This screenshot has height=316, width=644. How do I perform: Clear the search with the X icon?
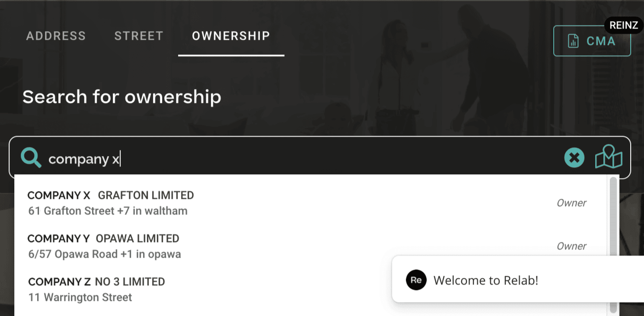(574, 158)
